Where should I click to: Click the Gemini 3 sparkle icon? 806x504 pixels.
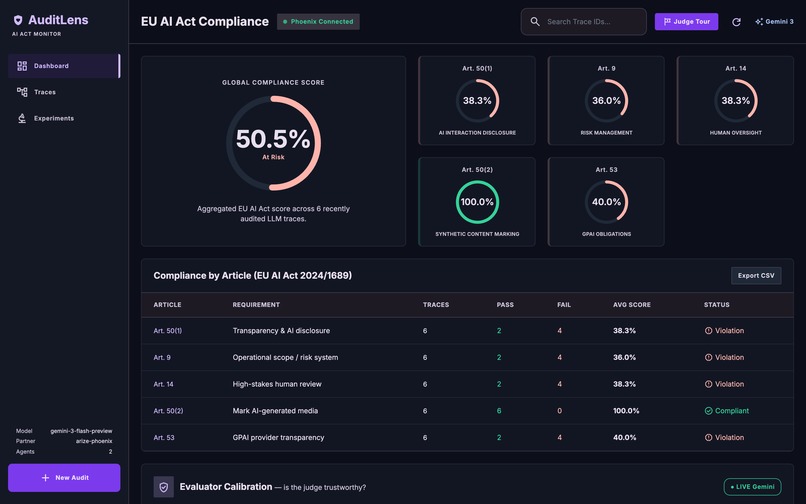[x=759, y=22]
